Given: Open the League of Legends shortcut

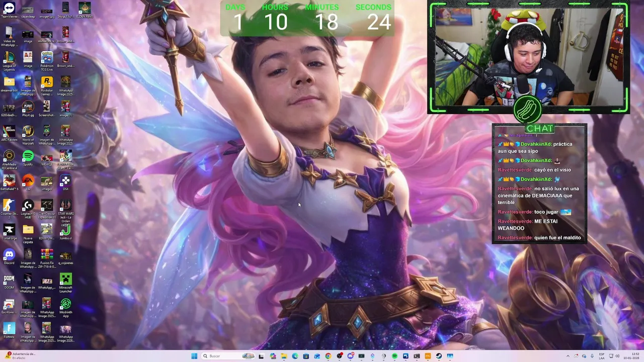Looking at the screenshot, I should coord(9,61).
